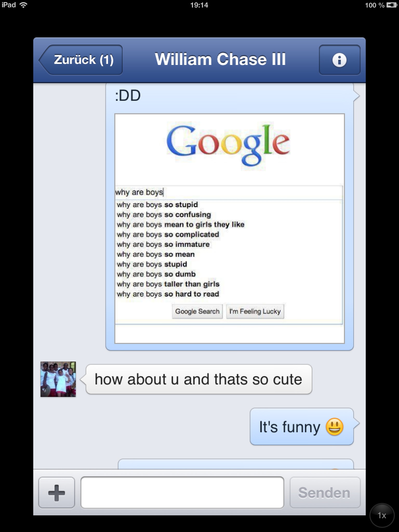Tap the 19:14 clock in status bar

[199, 5]
